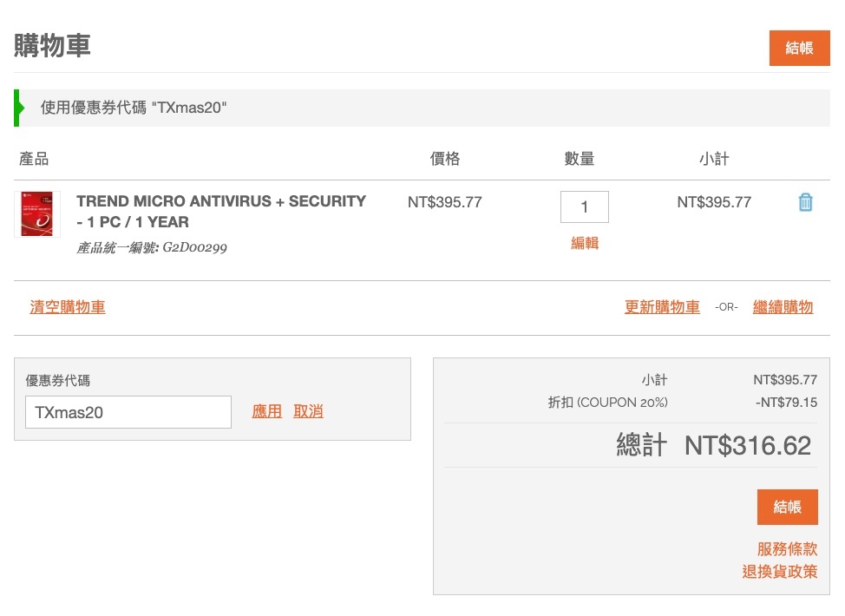Click the Trend Micro product box thumbnail
The width and height of the screenshot is (845, 616).
tap(36, 214)
